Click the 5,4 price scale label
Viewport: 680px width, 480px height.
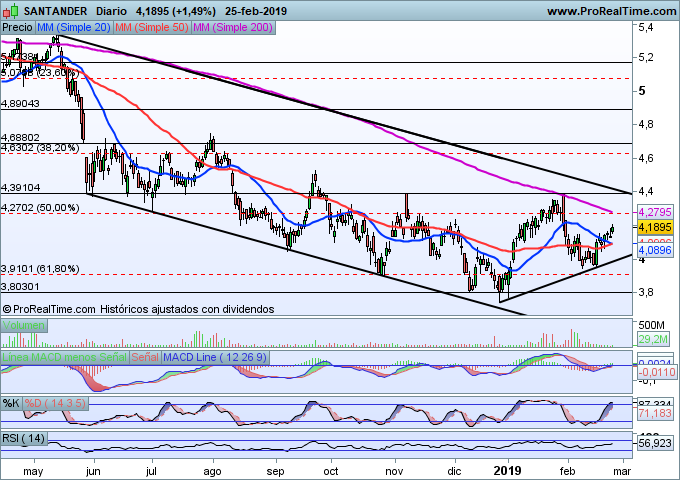[x=645, y=28]
